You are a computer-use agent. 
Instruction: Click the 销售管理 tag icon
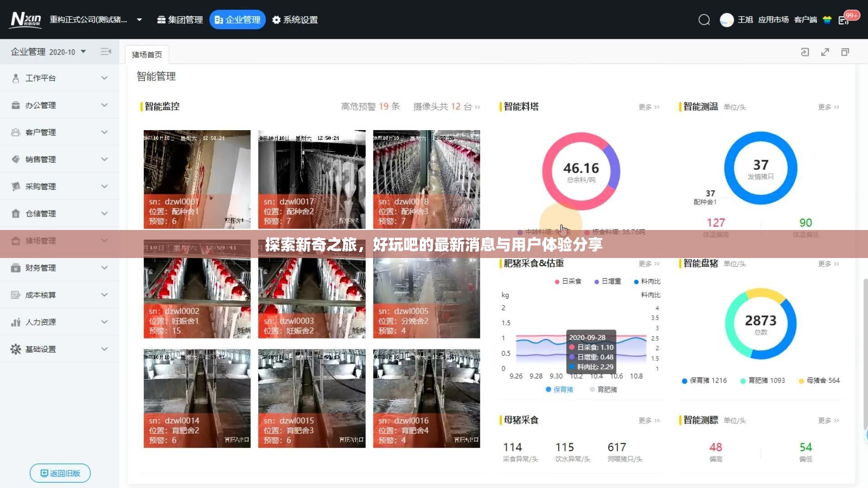(x=15, y=160)
